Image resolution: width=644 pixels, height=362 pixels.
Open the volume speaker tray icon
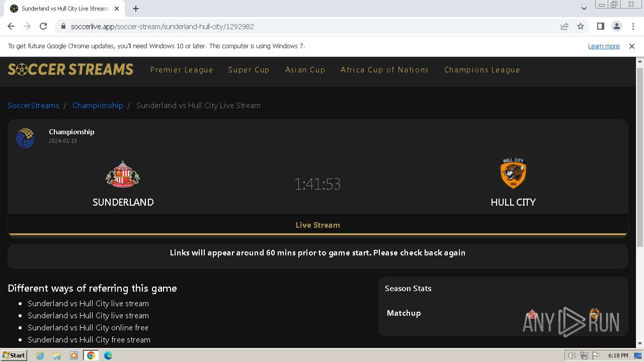pyautogui.click(x=572, y=355)
